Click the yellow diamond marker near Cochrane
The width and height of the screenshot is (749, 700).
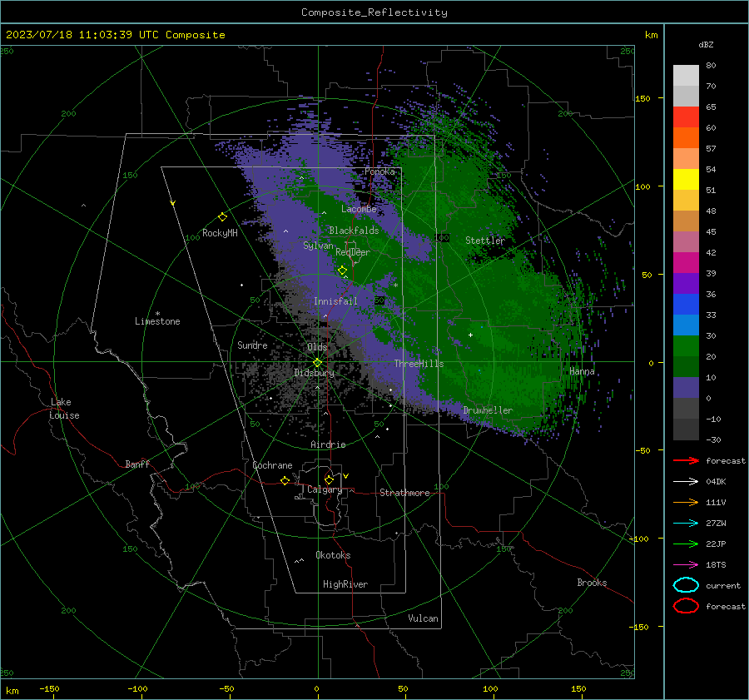click(285, 481)
